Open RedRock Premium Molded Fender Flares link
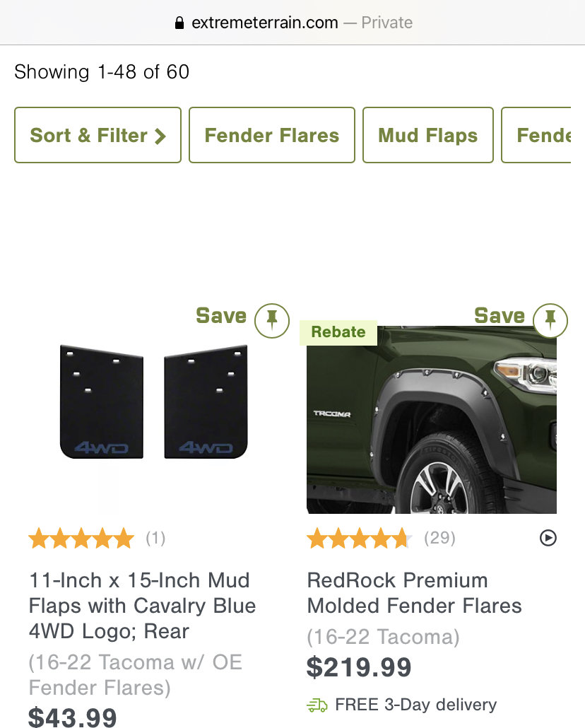Image resolution: width=585 pixels, height=728 pixels. (x=414, y=593)
